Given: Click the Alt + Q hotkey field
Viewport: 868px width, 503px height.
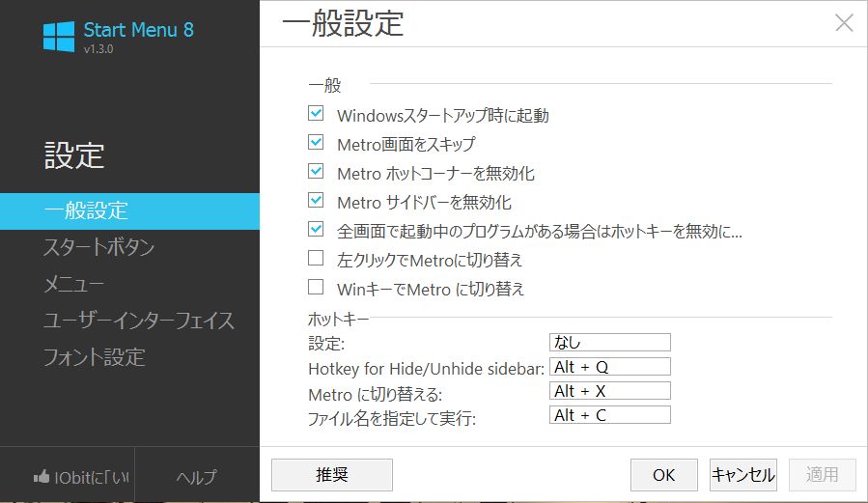Looking at the screenshot, I should point(609,367).
